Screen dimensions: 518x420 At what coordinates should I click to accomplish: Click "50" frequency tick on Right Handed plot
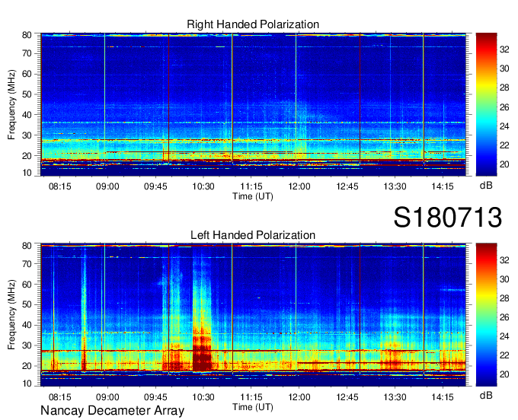(27, 94)
